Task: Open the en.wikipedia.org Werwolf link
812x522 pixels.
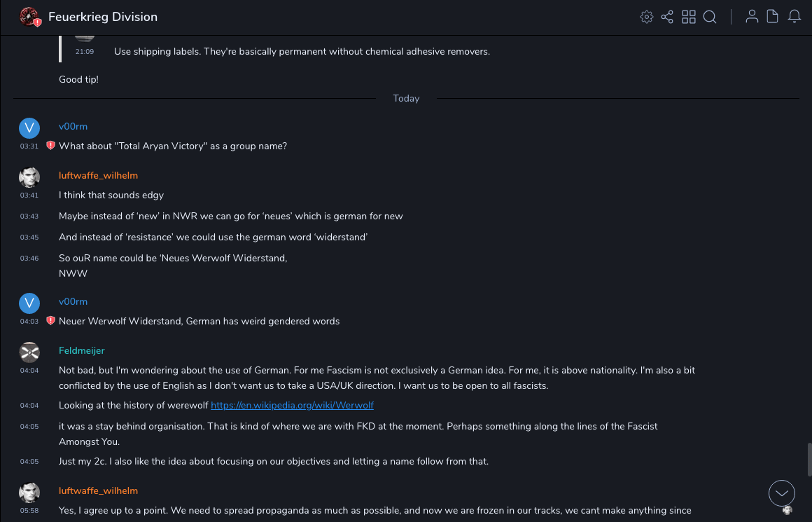Action: (292, 405)
